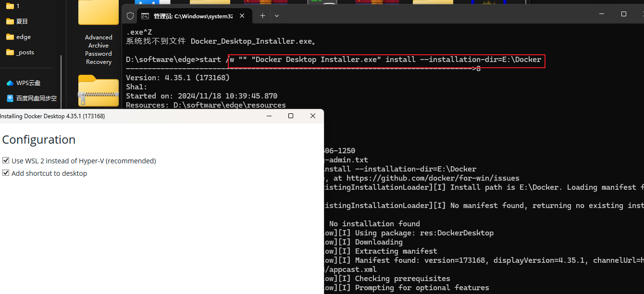644x294 pixels.
Task: Select 百度网盘同步空 in sidebar
Action: coord(32,98)
